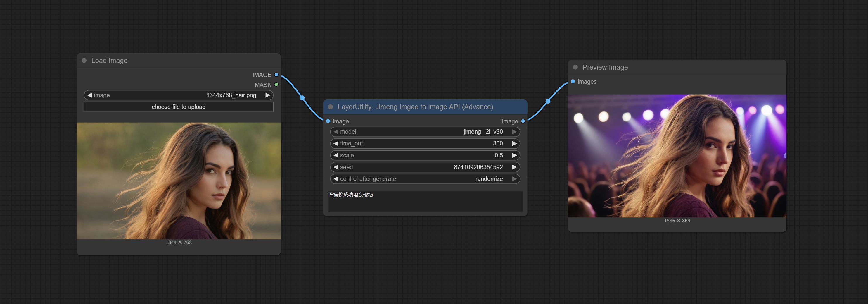The width and height of the screenshot is (868, 304).
Task: Select next image file with right arrow
Action: tap(267, 95)
